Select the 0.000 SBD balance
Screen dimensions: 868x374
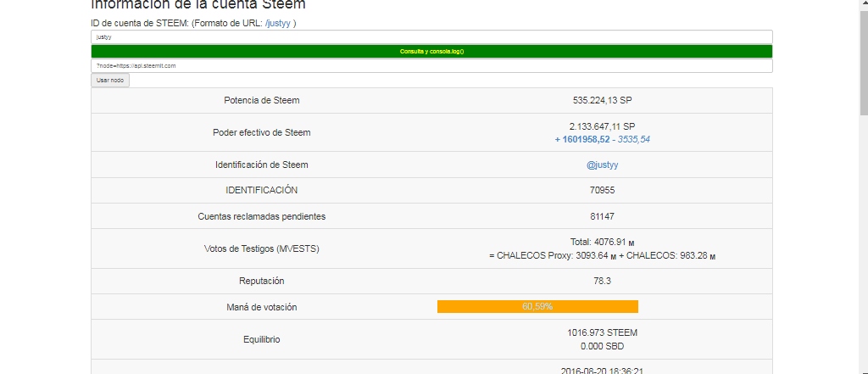tap(603, 346)
